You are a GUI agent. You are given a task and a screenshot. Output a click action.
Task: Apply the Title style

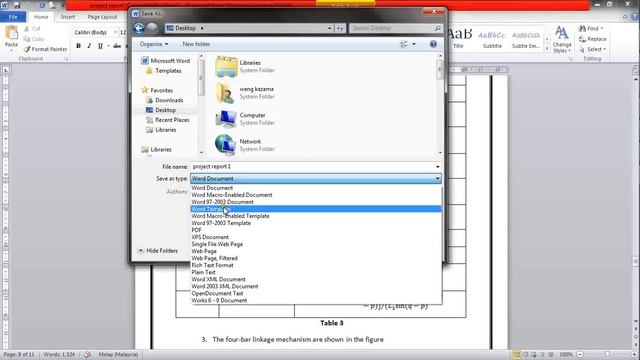[x=459, y=39]
